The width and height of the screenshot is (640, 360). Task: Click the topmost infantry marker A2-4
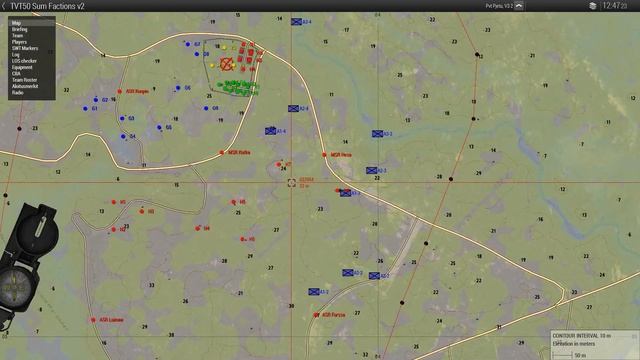296,22
